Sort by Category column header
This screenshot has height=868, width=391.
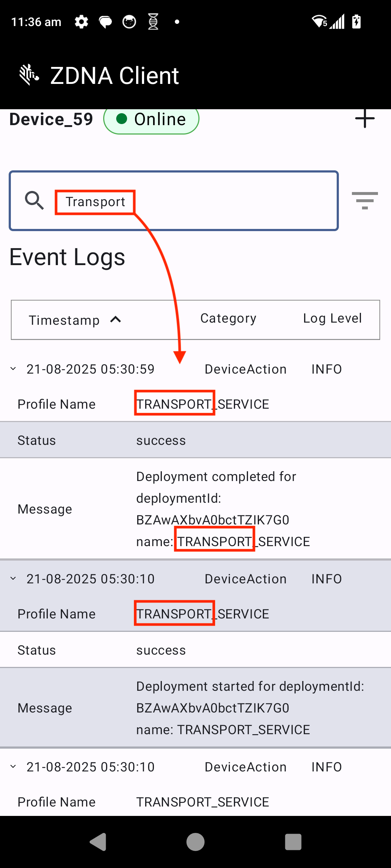(228, 318)
